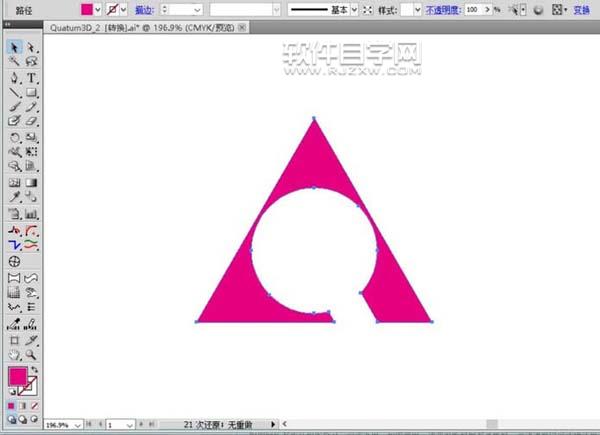Select the Mesh tool
This screenshot has width=600, height=435.
tap(14, 182)
